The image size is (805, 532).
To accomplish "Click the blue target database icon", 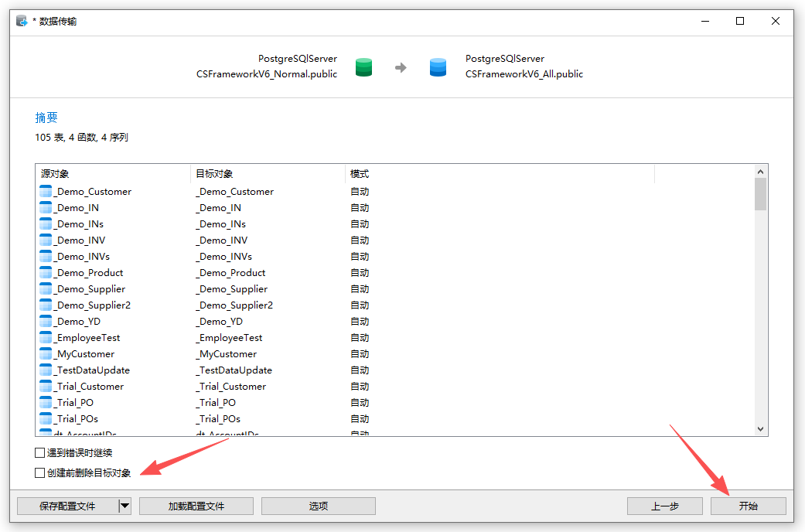I will (x=438, y=67).
